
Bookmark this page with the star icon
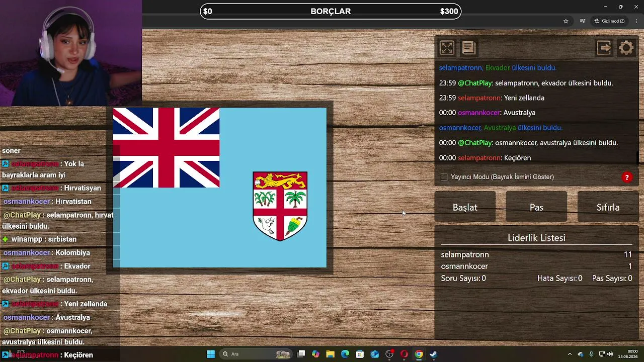(x=566, y=21)
